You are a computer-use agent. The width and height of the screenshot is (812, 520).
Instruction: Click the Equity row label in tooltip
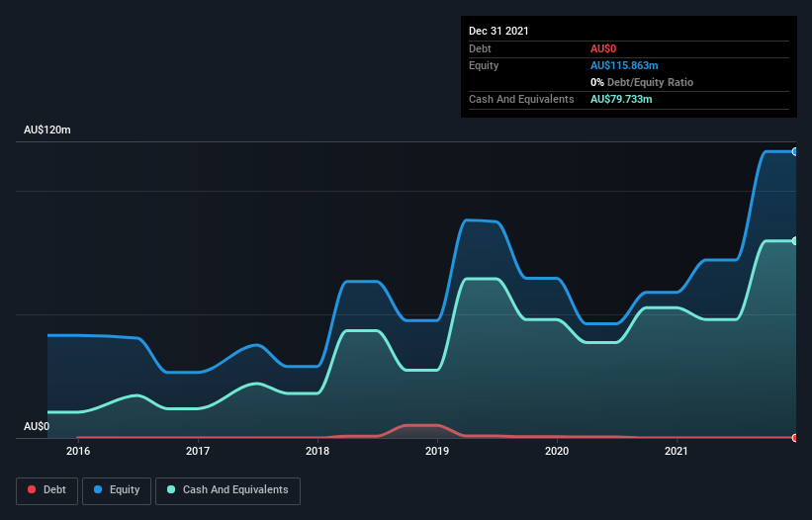(484, 65)
